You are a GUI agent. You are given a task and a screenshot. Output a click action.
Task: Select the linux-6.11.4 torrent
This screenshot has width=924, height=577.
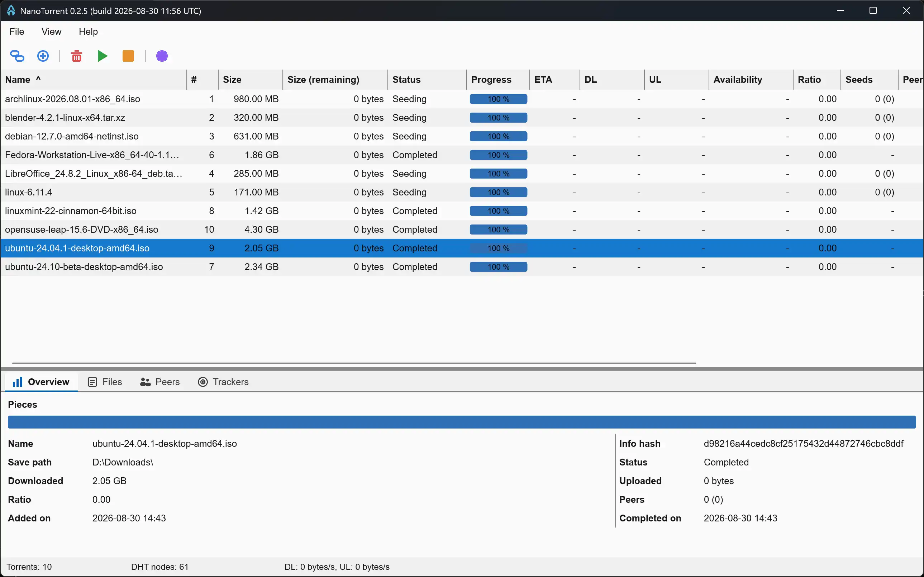point(462,192)
